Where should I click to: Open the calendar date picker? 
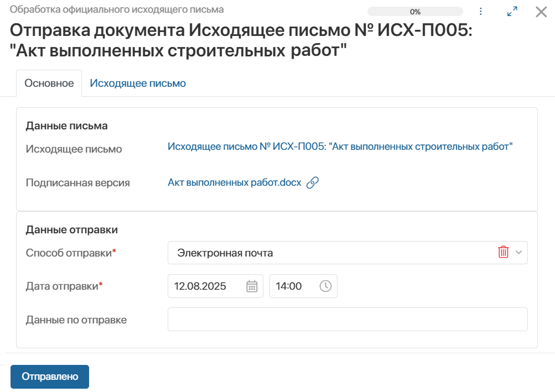252,286
